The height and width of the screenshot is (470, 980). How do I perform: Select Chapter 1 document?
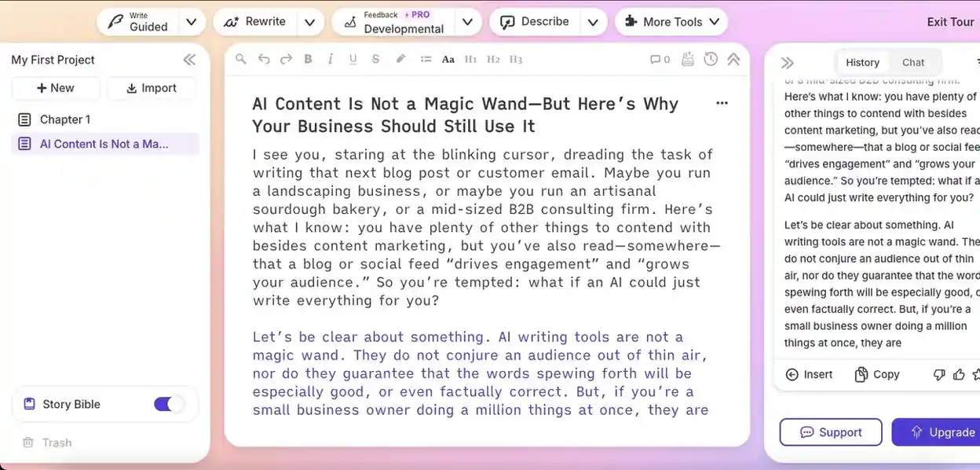coord(105,119)
